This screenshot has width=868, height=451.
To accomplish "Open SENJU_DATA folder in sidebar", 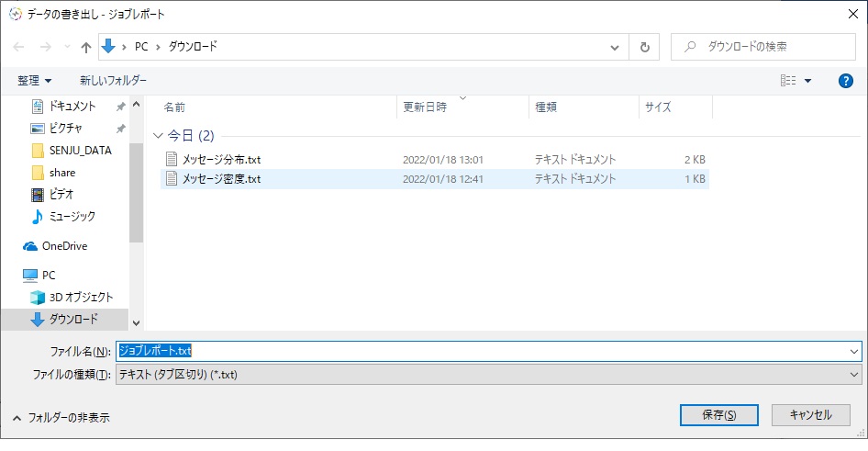I will point(80,150).
